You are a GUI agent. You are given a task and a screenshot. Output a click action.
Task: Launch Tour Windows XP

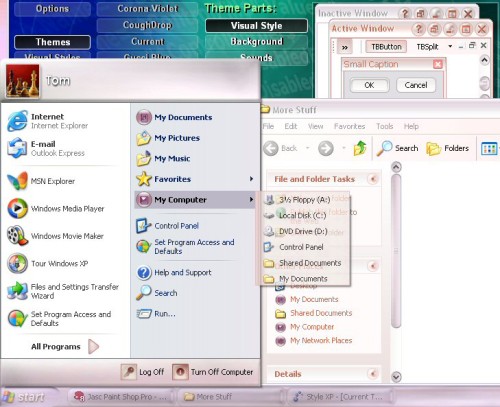[x=48, y=263]
